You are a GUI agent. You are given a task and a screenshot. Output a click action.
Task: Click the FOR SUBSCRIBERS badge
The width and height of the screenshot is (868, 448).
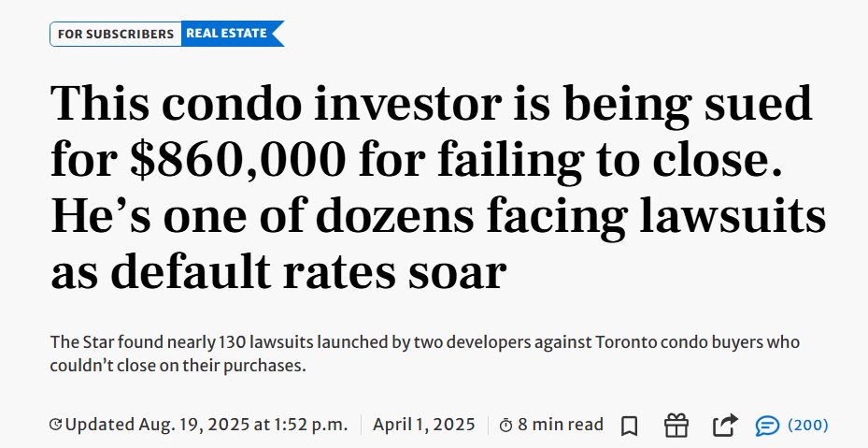pyautogui.click(x=116, y=34)
